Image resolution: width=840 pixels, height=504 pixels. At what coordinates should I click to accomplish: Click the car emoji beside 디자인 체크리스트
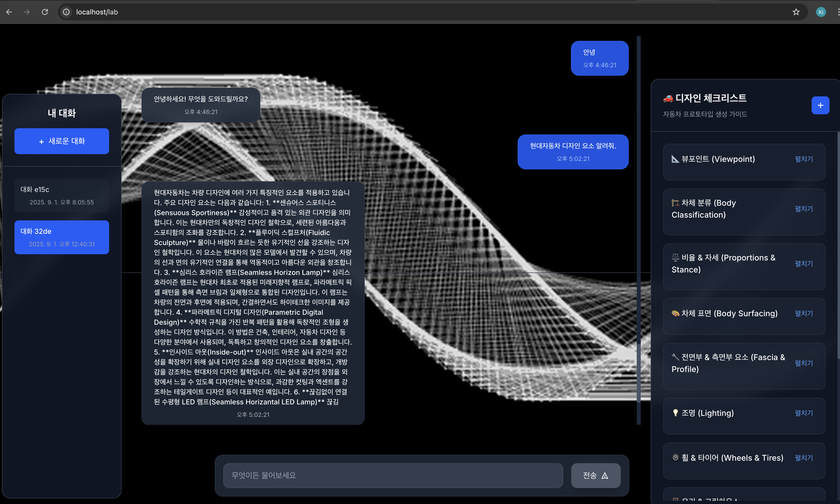(668, 99)
